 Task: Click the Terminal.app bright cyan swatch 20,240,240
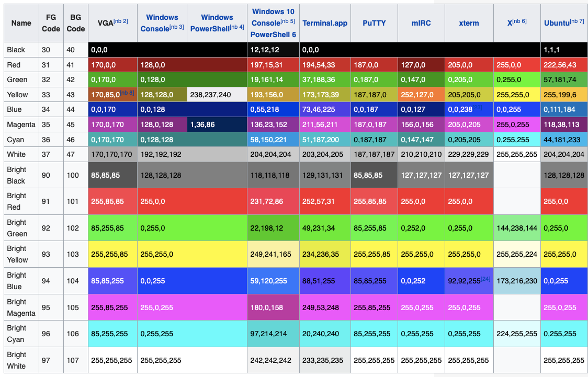click(x=325, y=334)
